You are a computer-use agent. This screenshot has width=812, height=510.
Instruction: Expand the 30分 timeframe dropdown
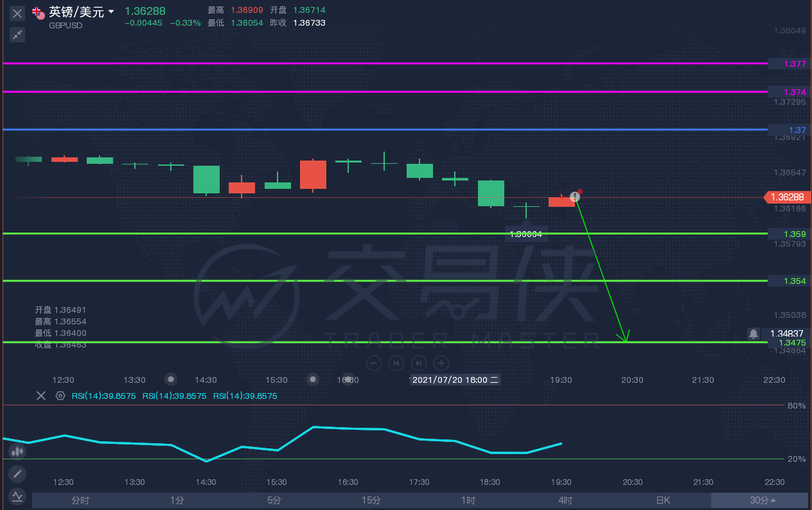point(763,500)
